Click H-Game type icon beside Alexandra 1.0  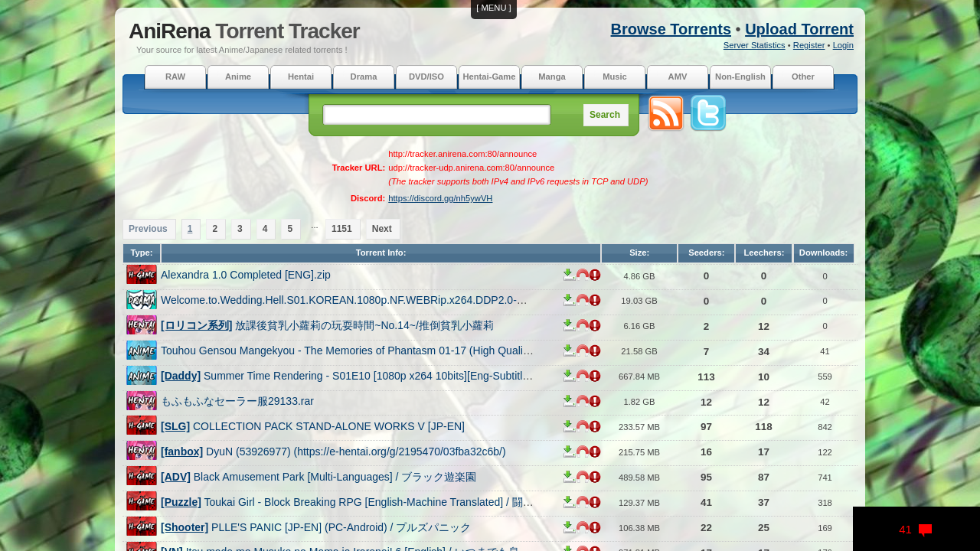coord(142,275)
